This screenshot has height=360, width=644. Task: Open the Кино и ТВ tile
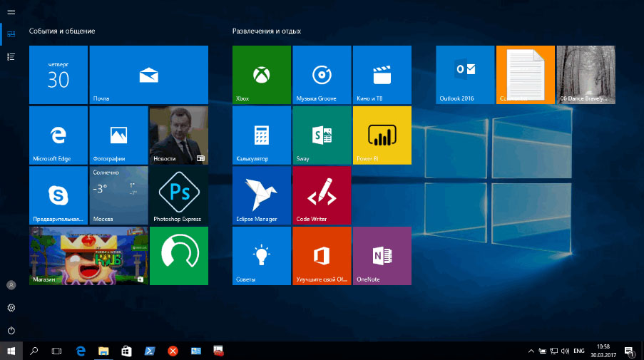382,75
